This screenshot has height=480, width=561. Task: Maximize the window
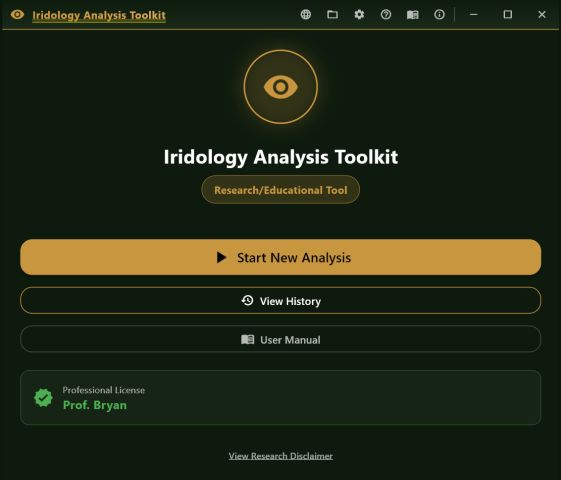tap(508, 15)
